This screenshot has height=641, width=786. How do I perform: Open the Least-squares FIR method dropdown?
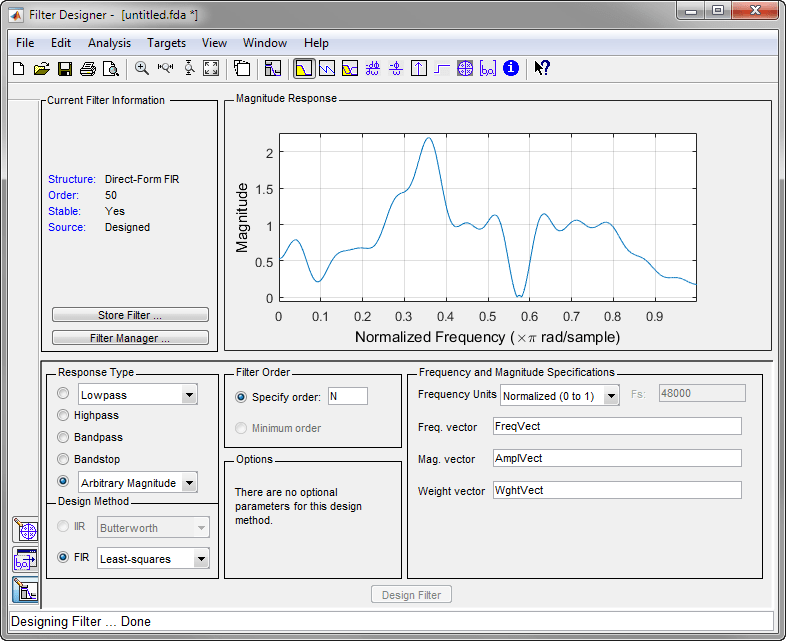click(x=201, y=559)
